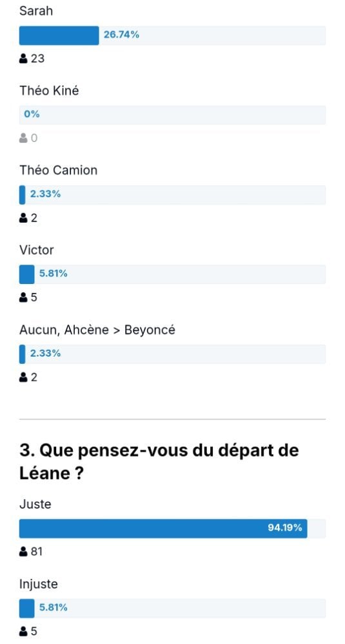Select the Théo Kiné 0% result bar
This screenshot has height=644, width=345.
172,115
